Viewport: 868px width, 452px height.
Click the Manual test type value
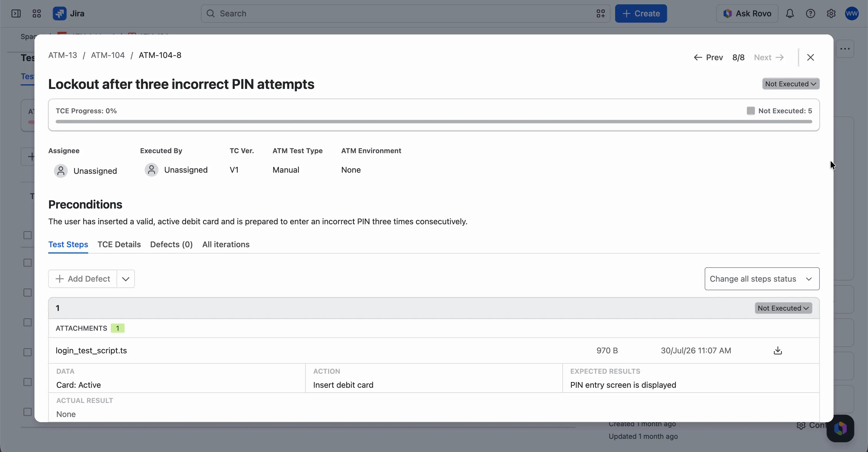286,170
